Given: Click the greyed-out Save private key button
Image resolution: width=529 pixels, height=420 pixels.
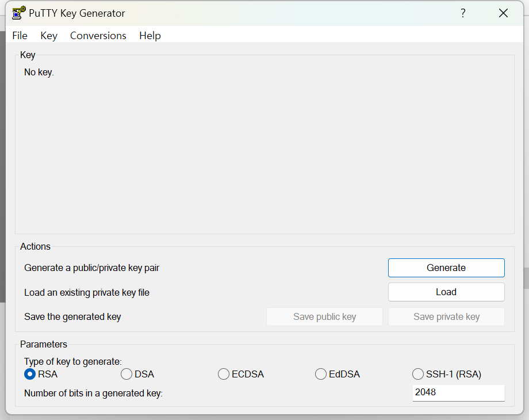Looking at the screenshot, I should pyautogui.click(x=446, y=316).
